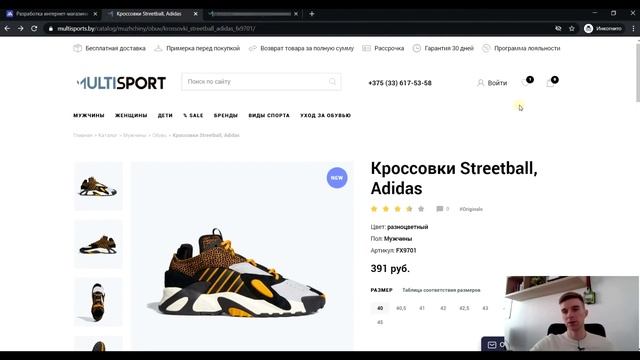Click the address bar URL
Screen dimensions: 640x360
[x=156, y=29]
